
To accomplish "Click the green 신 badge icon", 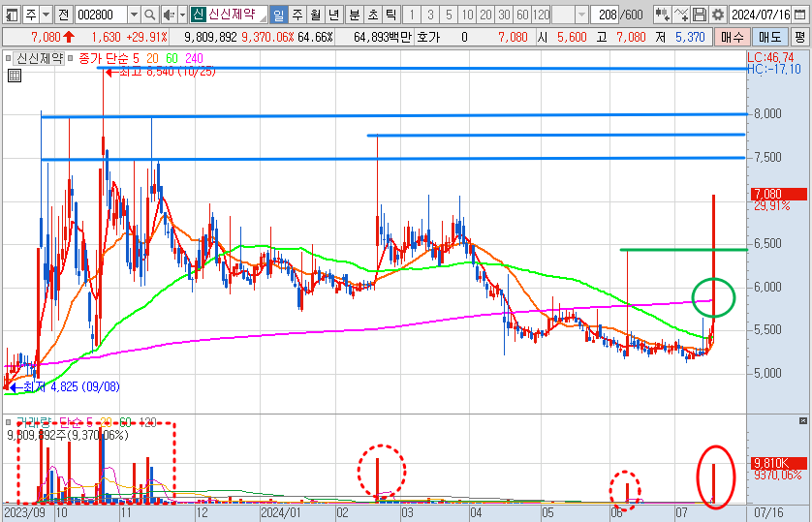I will point(198,14).
